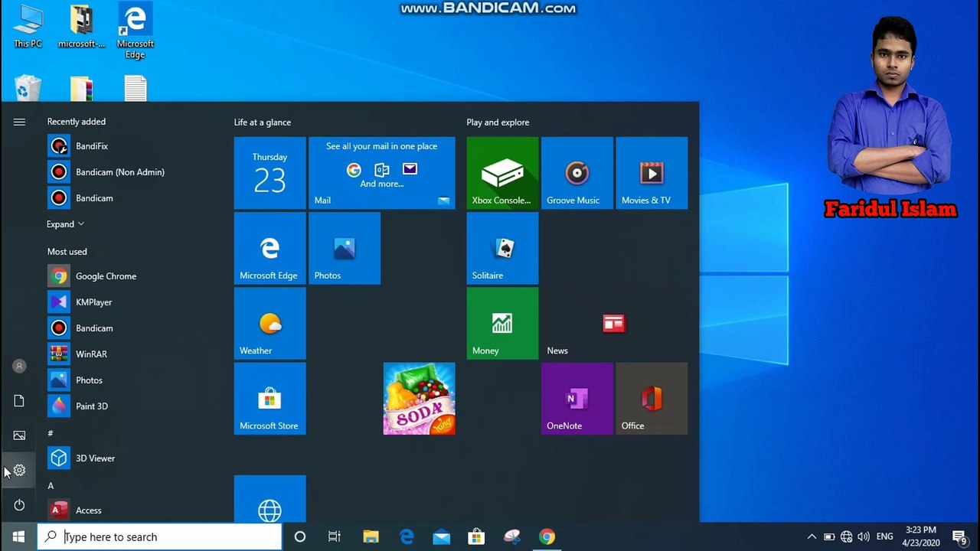Image resolution: width=980 pixels, height=551 pixels.
Task: Open the OneNote tile
Action: pyautogui.click(x=577, y=399)
